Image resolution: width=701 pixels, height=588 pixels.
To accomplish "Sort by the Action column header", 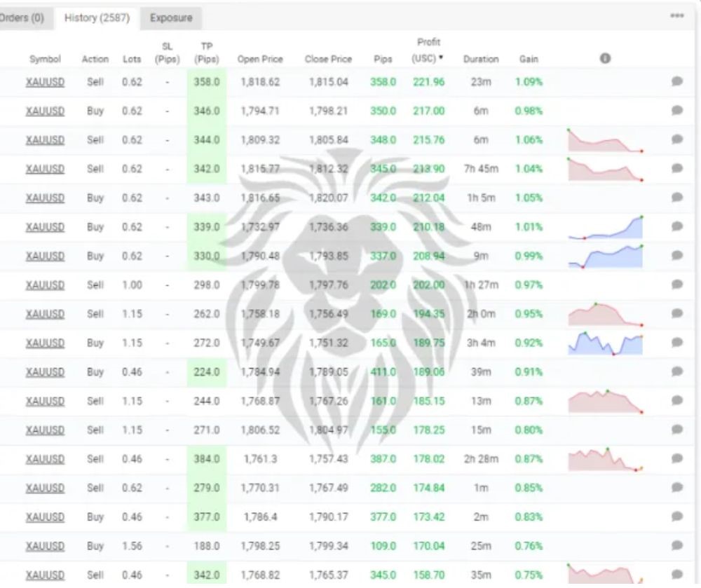I will point(95,59).
